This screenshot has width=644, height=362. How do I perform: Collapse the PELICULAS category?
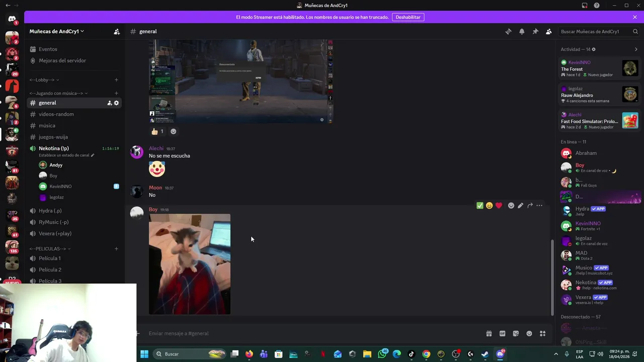click(x=50, y=249)
